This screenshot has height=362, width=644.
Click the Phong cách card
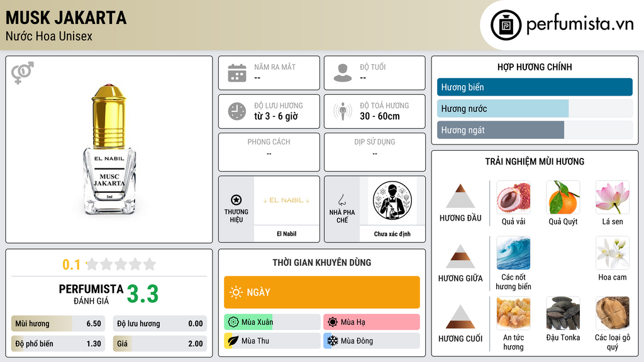pyautogui.click(x=269, y=152)
